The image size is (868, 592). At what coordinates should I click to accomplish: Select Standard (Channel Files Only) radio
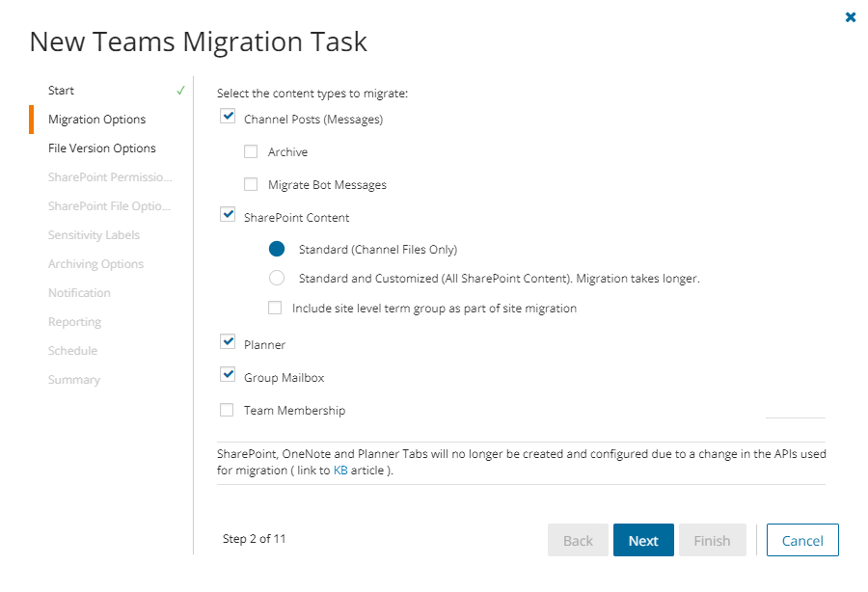click(277, 249)
